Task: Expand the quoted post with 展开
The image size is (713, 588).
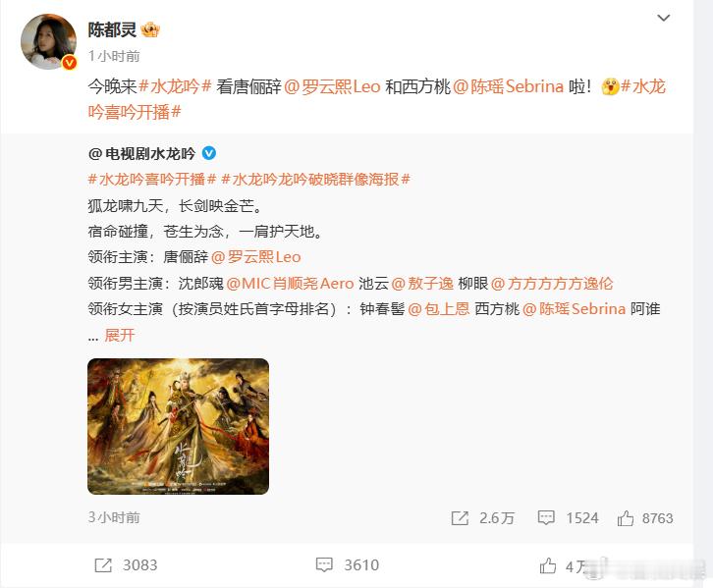Action: [x=120, y=336]
